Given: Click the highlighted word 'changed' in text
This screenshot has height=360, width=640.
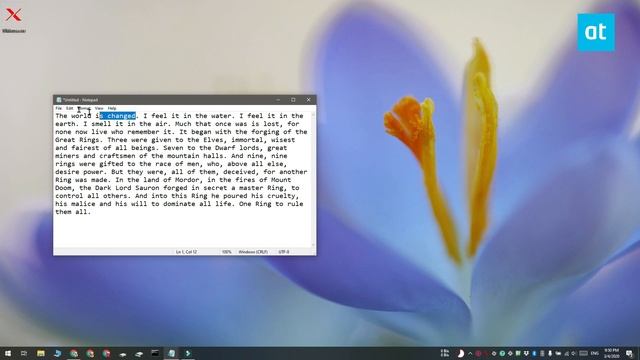Looking at the screenshot, I should click(121, 116).
